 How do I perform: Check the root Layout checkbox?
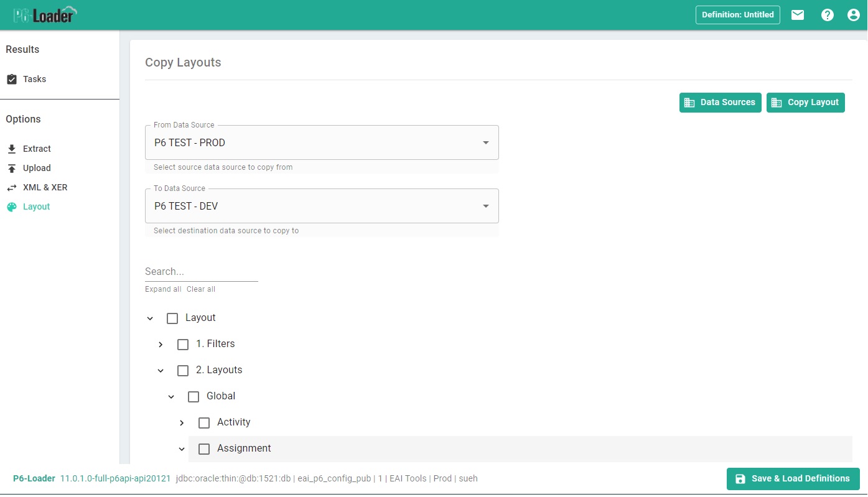(172, 318)
